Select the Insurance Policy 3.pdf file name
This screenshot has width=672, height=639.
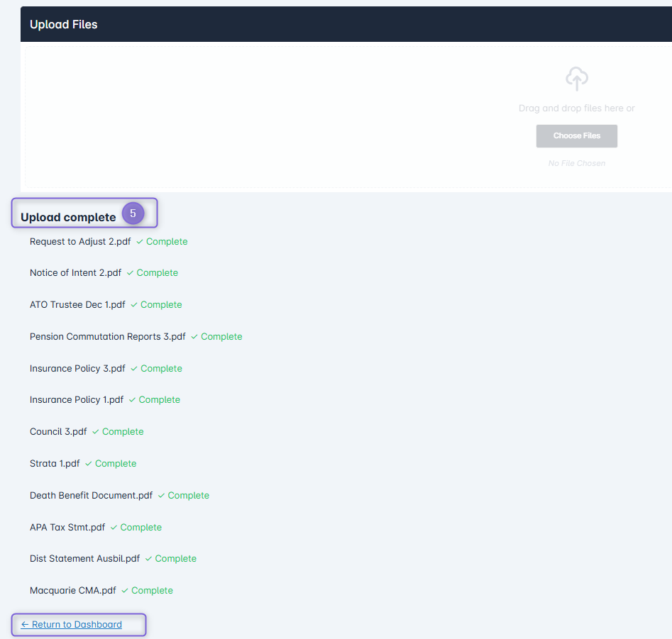coord(77,368)
